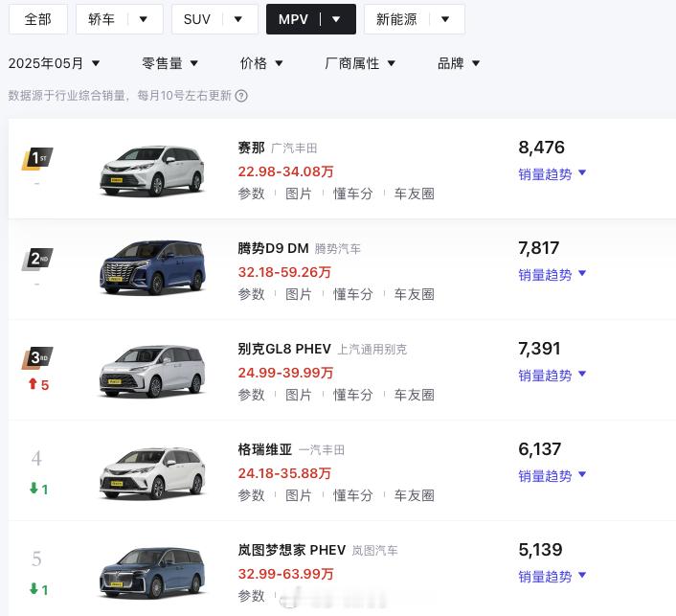This screenshot has width=676, height=616.
Task: Show 销量趋势 for 格瑞维亚
Action: pos(552,476)
